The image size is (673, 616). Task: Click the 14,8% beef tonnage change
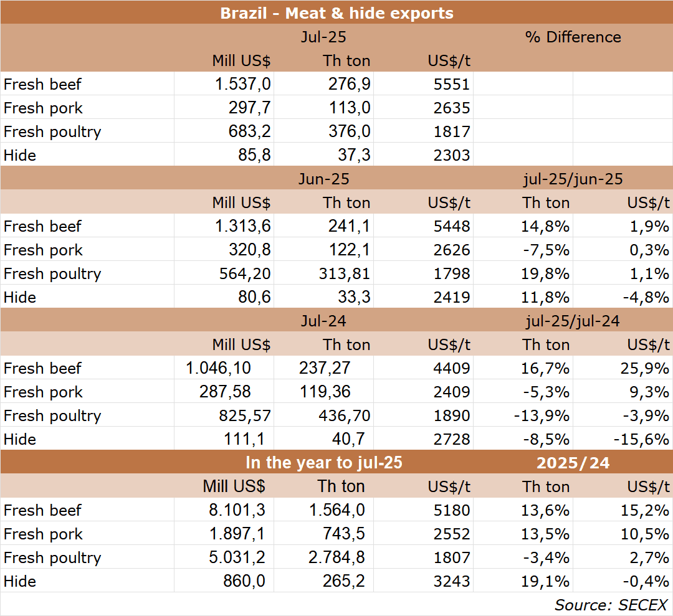tap(545, 226)
